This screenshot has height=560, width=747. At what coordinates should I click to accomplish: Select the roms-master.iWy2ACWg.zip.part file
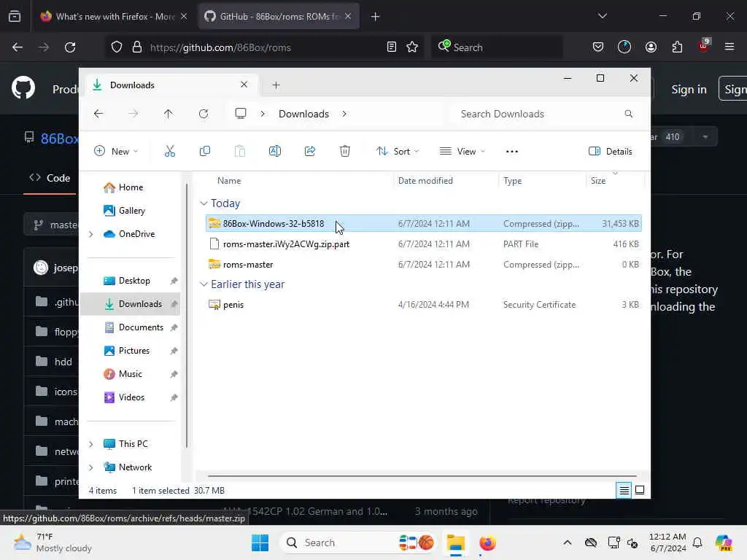pos(424,244)
